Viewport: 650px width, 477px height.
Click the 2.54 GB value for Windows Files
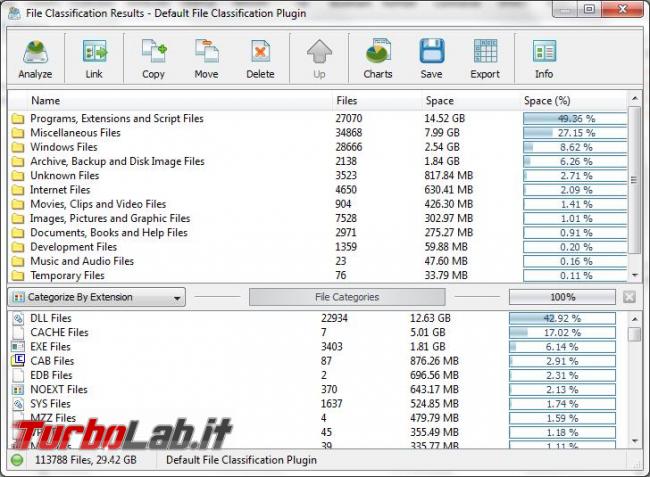click(442, 147)
